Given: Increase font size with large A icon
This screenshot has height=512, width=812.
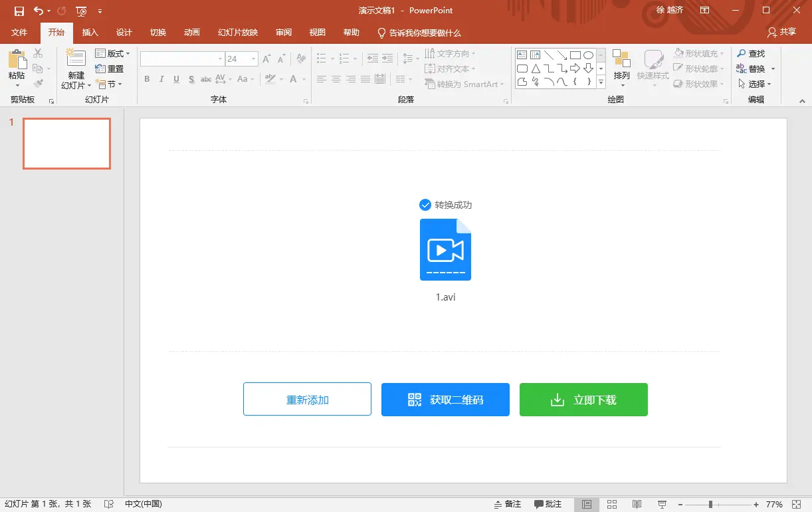Looking at the screenshot, I should click(x=266, y=59).
